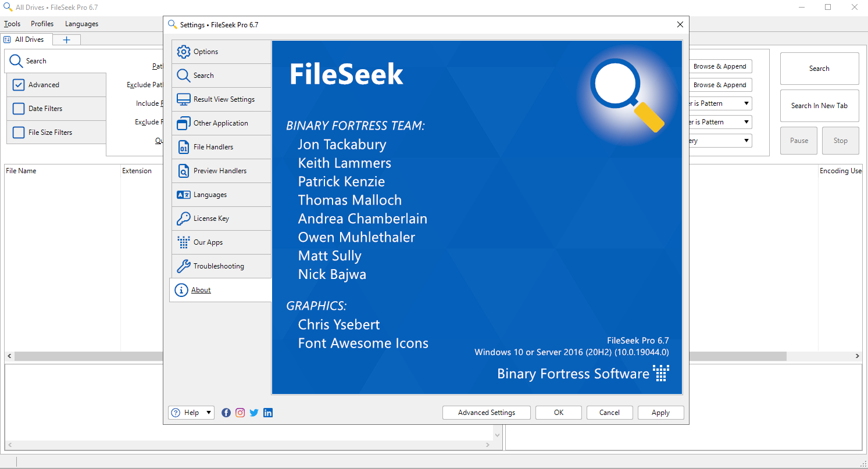The image size is (868, 469).
Task: Click the About info icon
Action: pos(181,290)
